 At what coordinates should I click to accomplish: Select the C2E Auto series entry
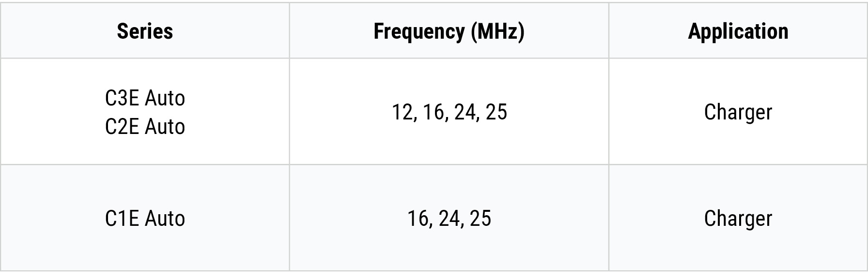(x=145, y=127)
